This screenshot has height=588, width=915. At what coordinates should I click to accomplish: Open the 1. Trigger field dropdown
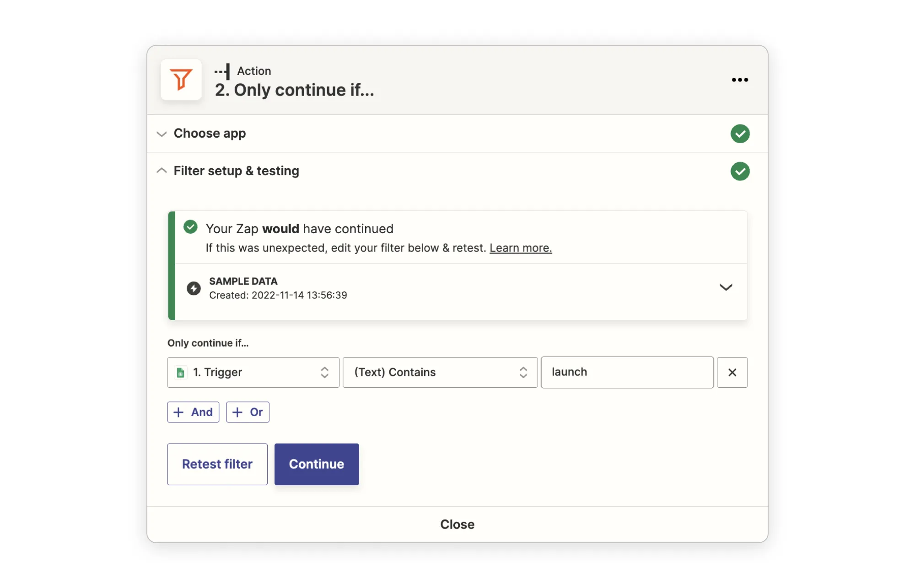253,372
